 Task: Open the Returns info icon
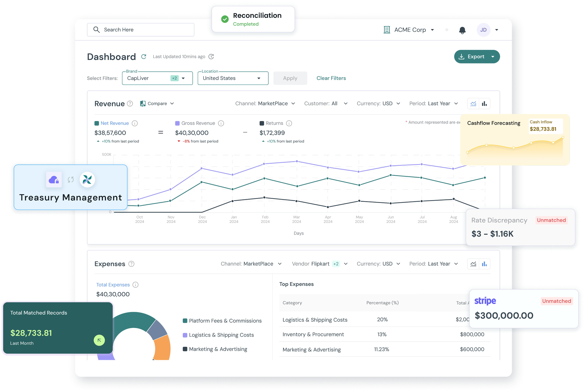click(289, 123)
